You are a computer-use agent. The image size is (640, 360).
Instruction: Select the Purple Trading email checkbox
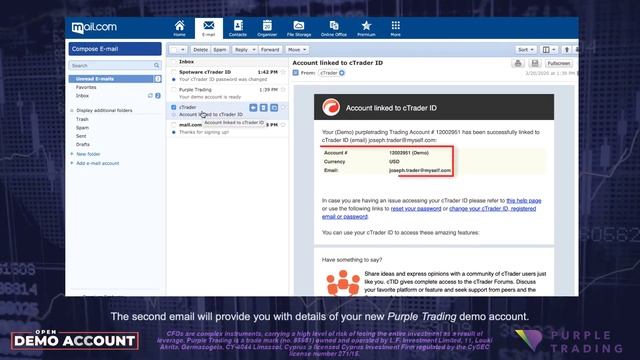(x=173, y=90)
